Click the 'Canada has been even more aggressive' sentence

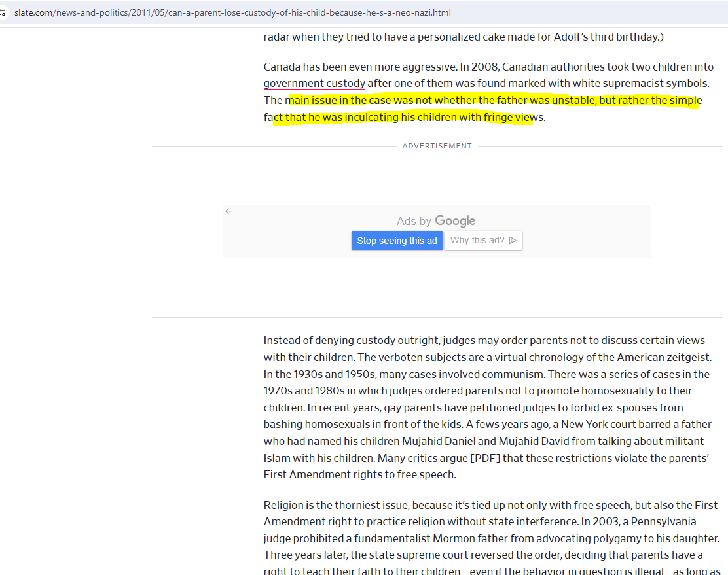click(x=361, y=67)
